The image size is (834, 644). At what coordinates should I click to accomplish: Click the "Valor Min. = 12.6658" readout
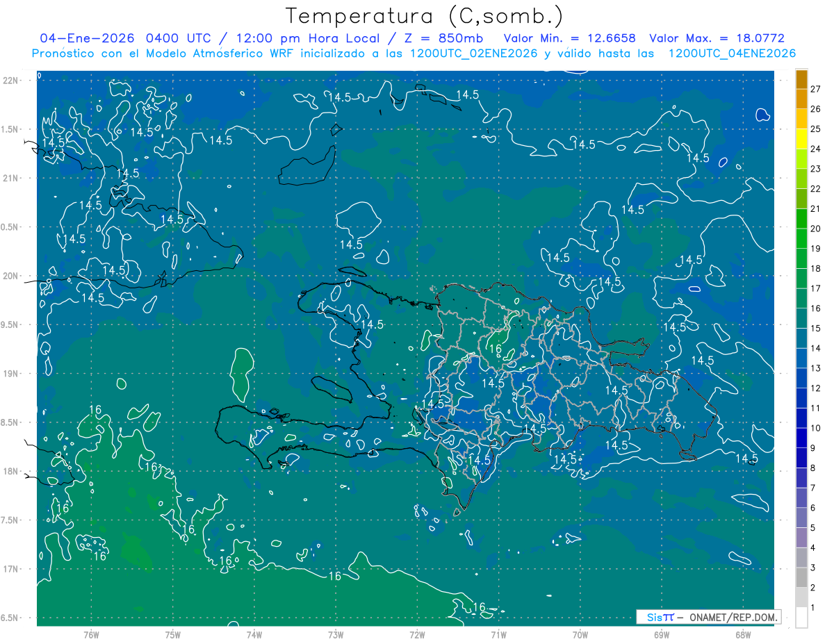[x=569, y=38]
